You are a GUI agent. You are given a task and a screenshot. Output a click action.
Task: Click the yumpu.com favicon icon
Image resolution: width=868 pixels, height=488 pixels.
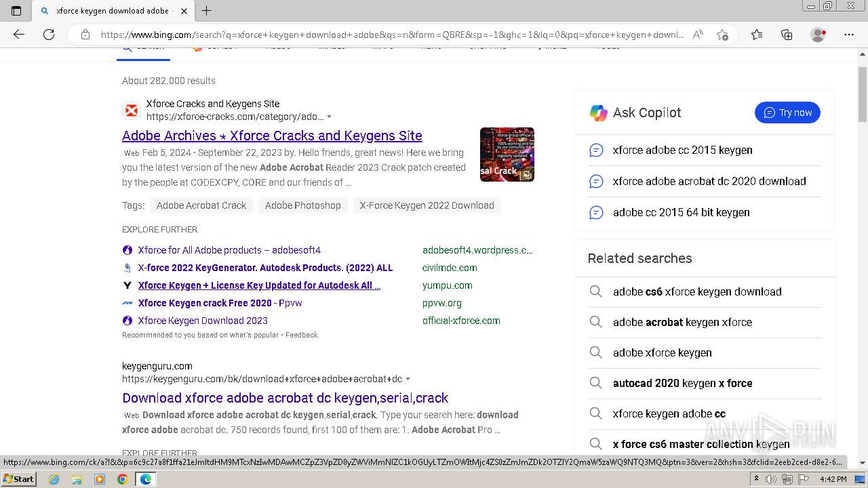click(127, 285)
